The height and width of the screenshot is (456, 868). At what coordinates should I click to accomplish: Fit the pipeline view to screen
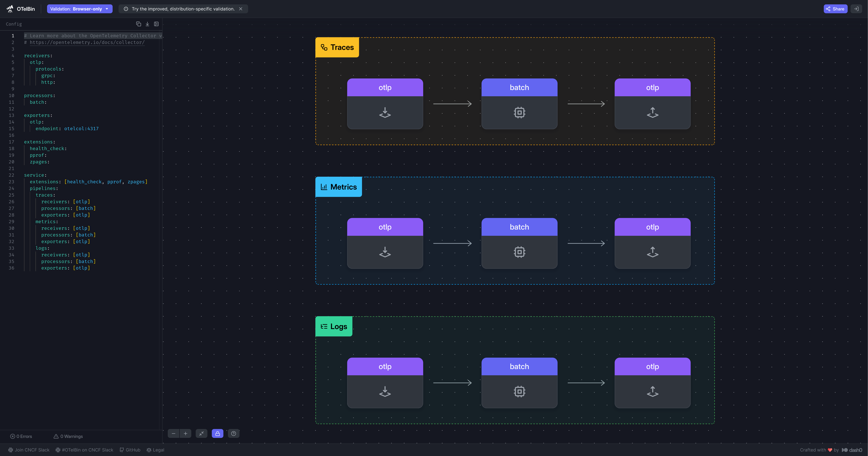click(x=201, y=433)
